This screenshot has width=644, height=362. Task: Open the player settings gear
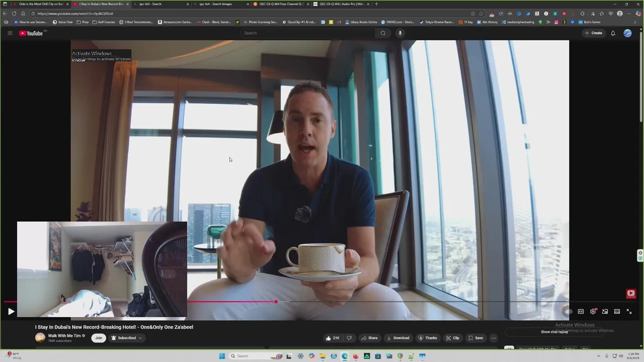pos(593,312)
